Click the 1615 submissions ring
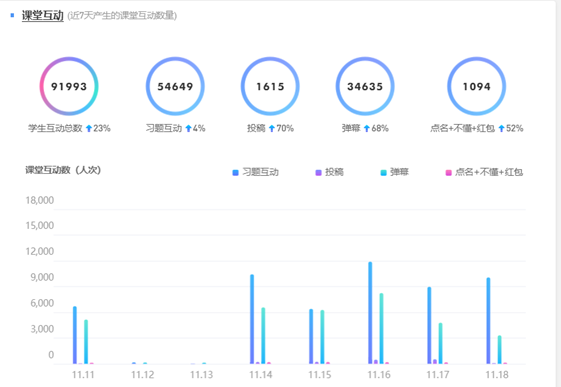Viewport: 561px width, 387px height. point(270,86)
